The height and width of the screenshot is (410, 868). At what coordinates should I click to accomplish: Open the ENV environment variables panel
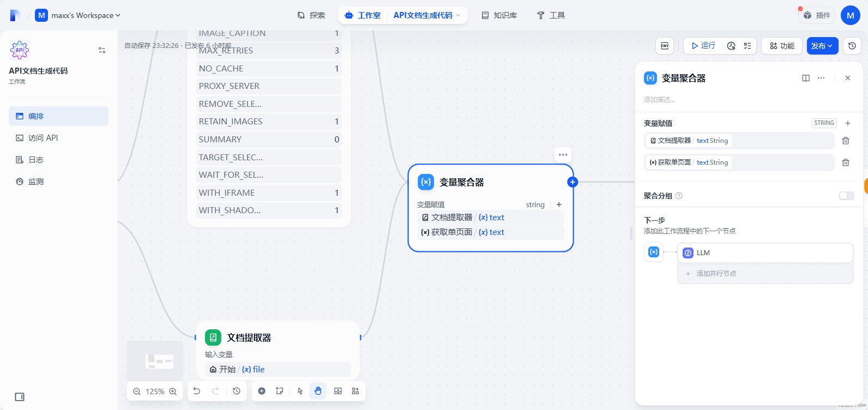point(665,46)
